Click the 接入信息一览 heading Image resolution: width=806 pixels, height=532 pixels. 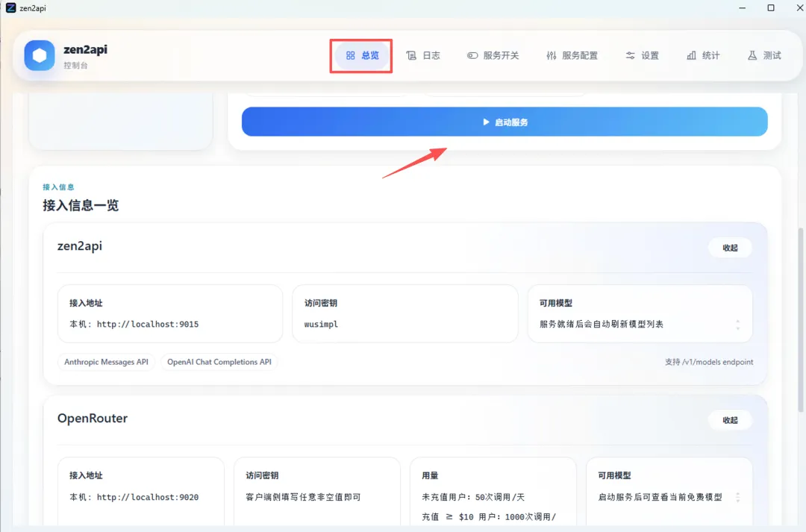click(x=81, y=206)
